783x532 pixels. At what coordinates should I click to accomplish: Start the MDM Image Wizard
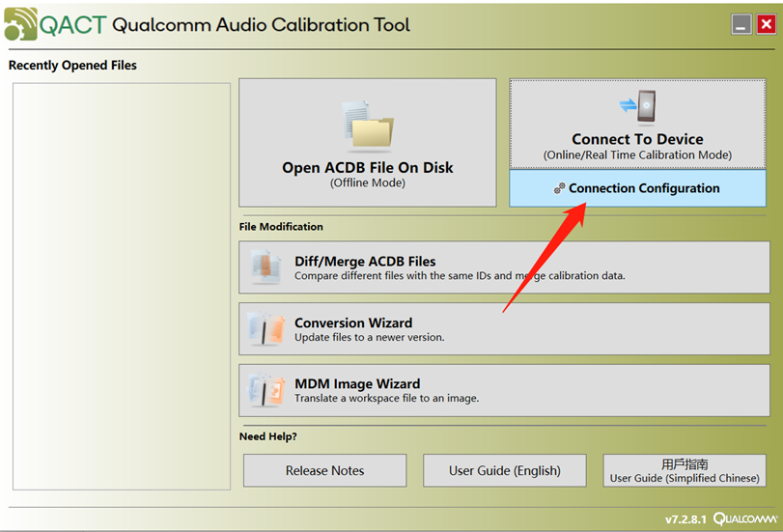tap(504, 390)
